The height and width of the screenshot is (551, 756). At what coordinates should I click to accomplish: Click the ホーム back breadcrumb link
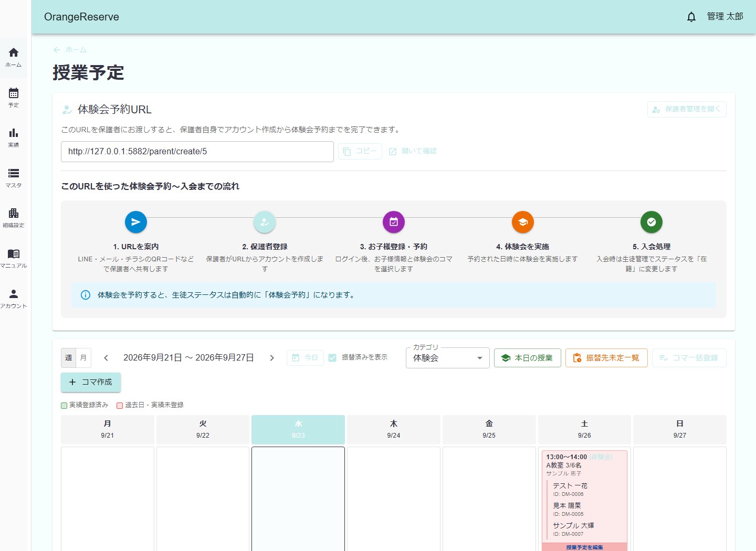point(70,50)
